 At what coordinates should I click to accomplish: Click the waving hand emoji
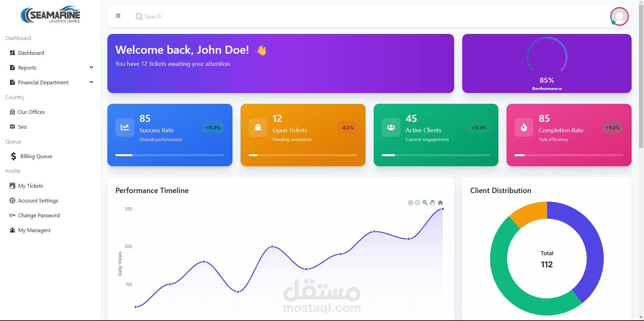[261, 50]
